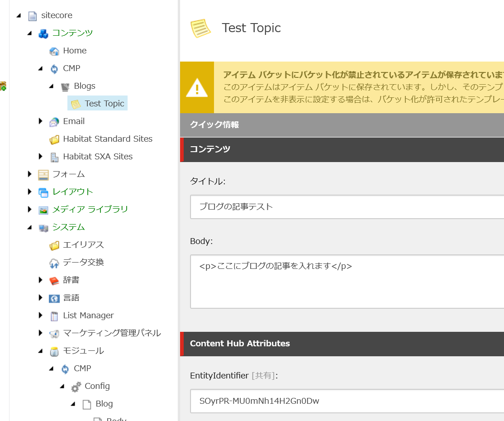
Task: Select the Habitat Standard Sites label
Action: coord(108,139)
